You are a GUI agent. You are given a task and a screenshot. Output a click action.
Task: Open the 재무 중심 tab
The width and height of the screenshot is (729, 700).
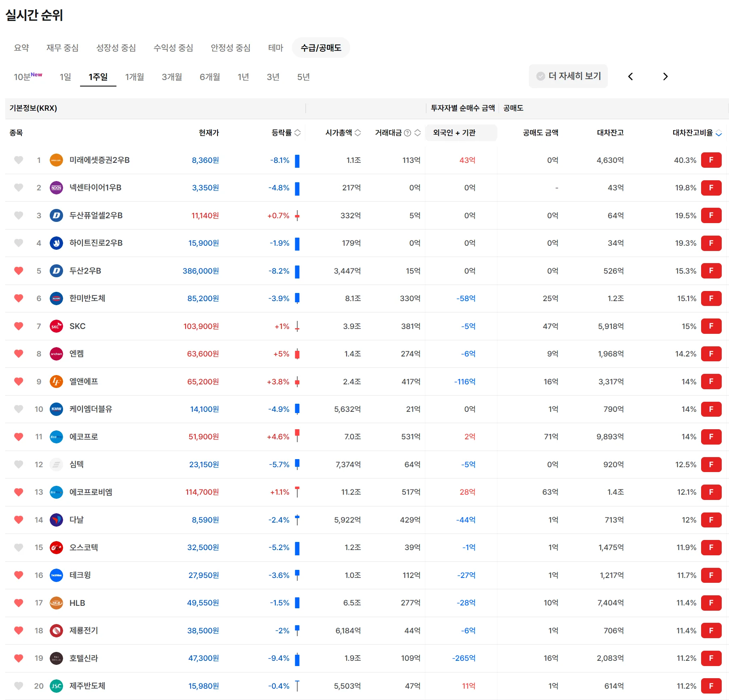pyautogui.click(x=62, y=48)
